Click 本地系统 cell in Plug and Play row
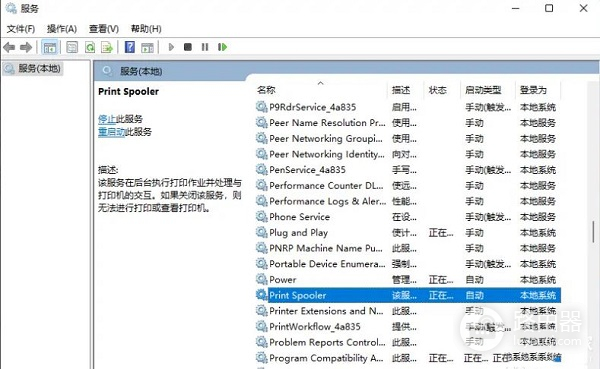This screenshot has width=600, height=369. pyautogui.click(x=538, y=233)
